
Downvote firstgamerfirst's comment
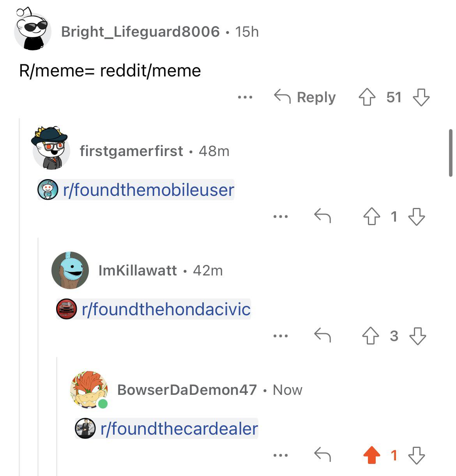[x=417, y=217]
